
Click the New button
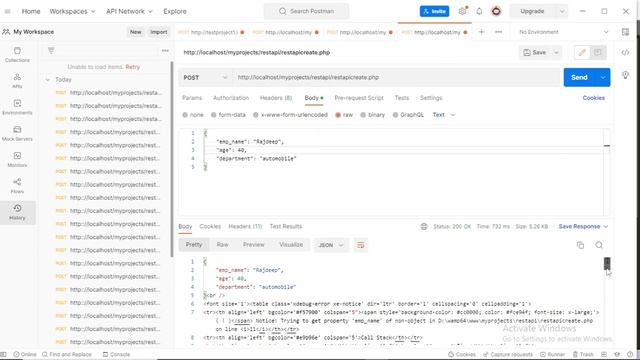[136, 32]
